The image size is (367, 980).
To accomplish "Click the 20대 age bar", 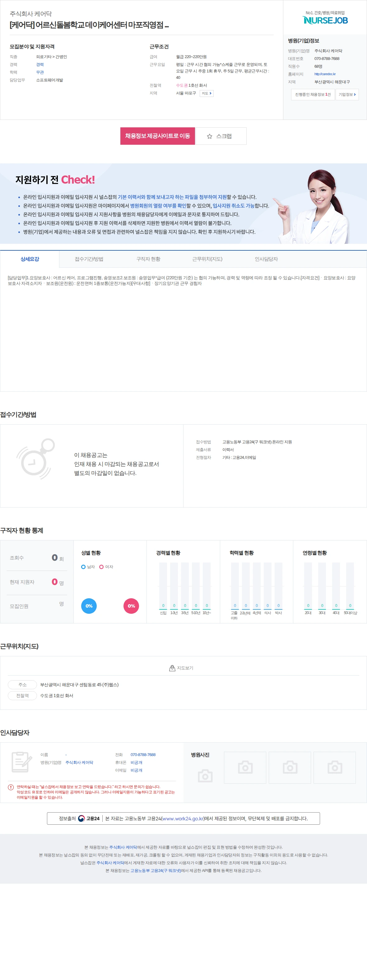I will point(308,586).
